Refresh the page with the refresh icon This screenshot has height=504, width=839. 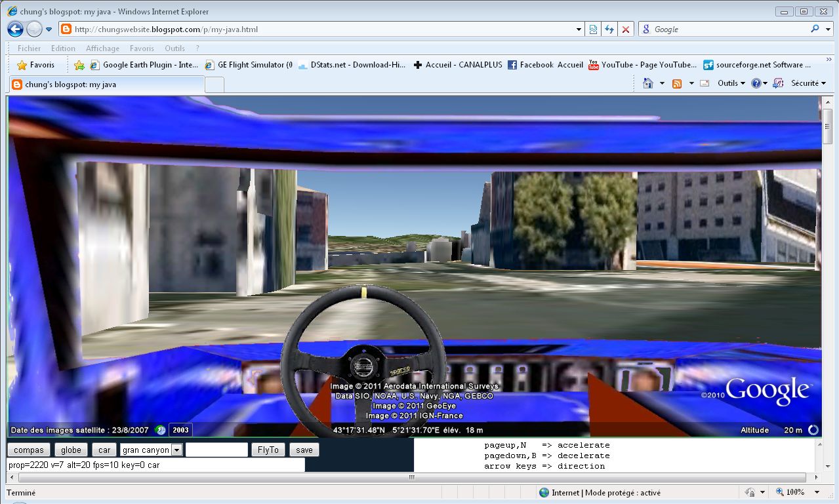click(x=609, y=29)
